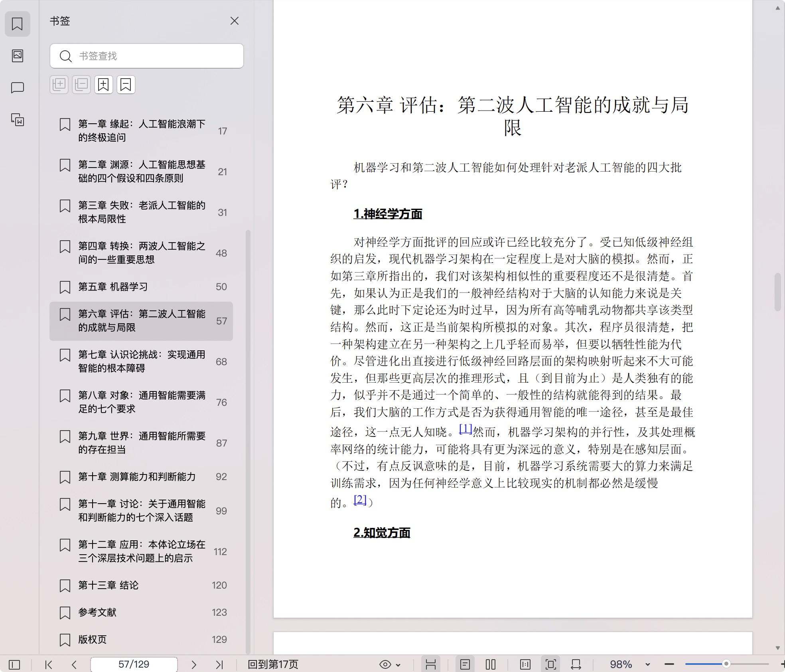Go to the next page

(x=194, y=664)
